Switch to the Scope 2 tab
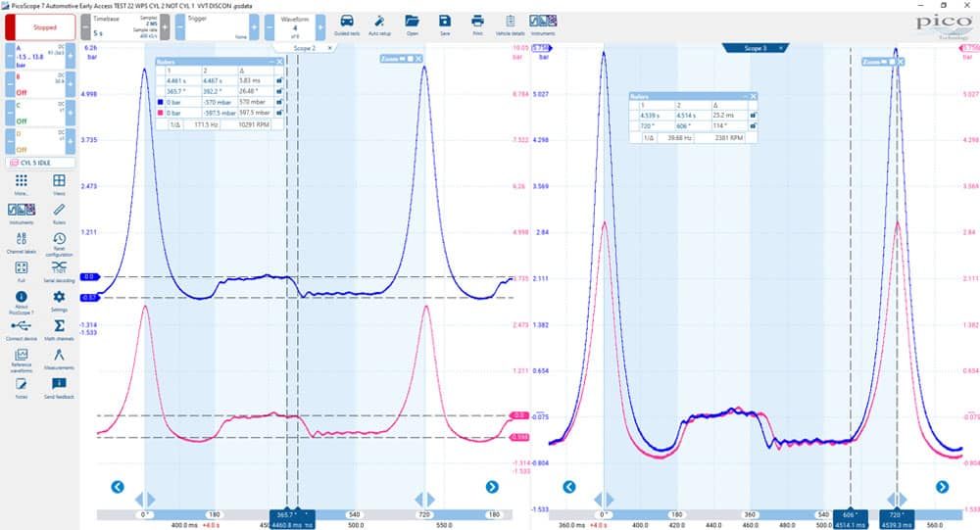The height and width of the screenshot is (530, 980). pos(305,48)
